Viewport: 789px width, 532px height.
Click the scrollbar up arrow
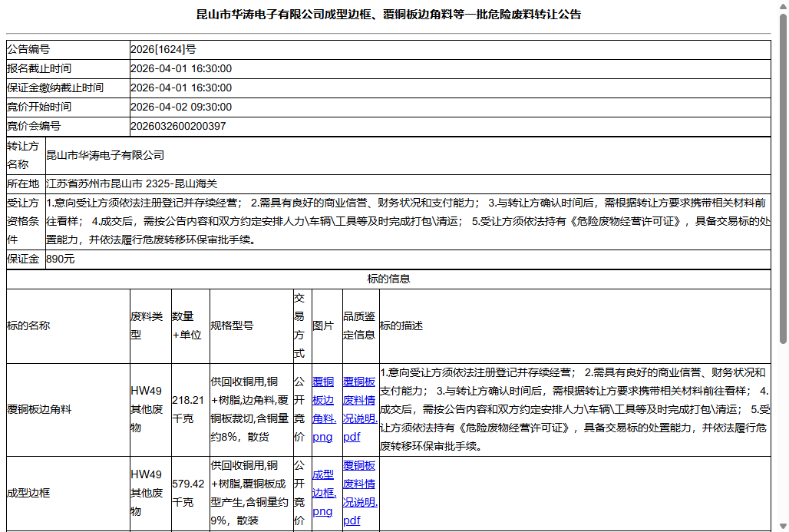(781, 8)
